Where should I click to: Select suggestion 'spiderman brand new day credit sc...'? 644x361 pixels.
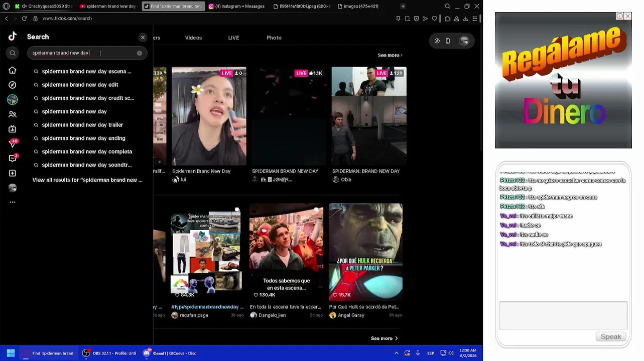pyautogui.click(x=88, y=98)
